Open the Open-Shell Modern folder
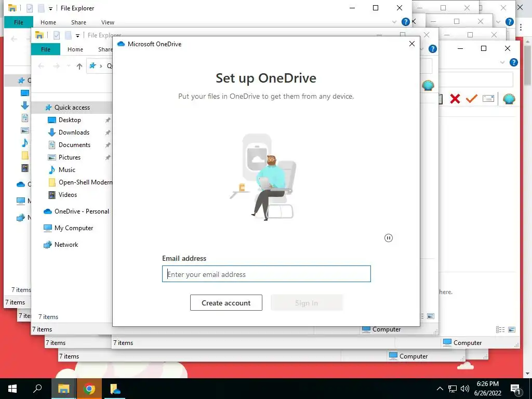The height and width of the screenshot is (399, 532). (85, 182)
